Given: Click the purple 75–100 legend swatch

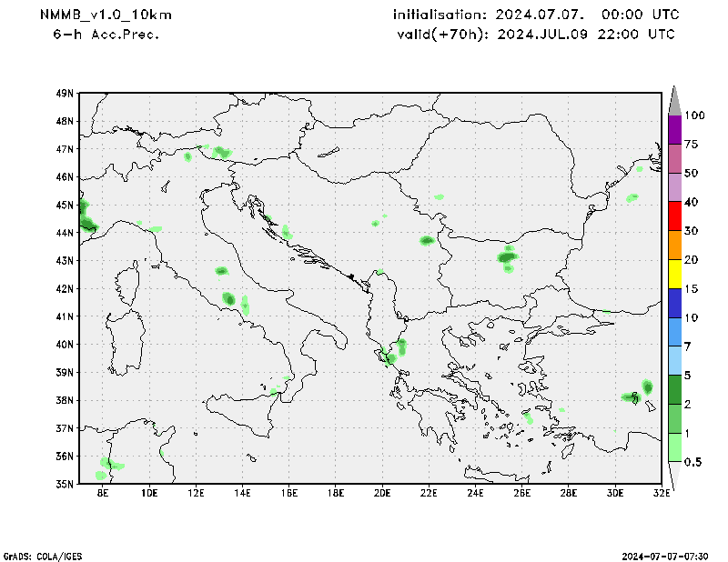Looking at the screenshot, I should click(674, 130).
